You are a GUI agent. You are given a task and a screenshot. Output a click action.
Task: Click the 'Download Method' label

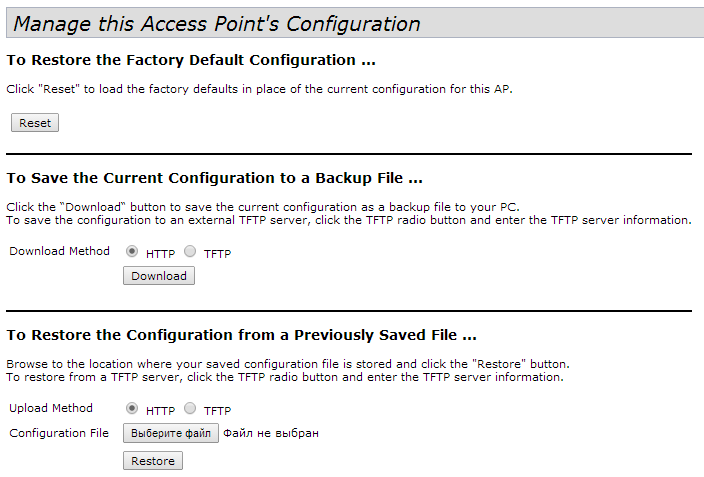click(x=60, y=251)
